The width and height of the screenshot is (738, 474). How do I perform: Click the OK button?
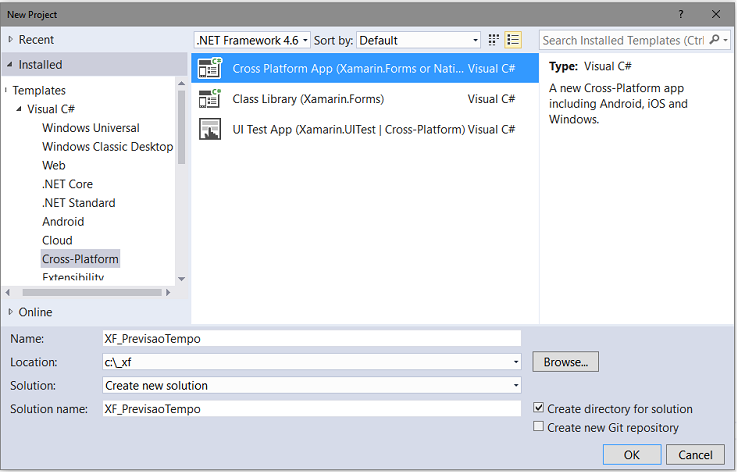pos(632,454)
